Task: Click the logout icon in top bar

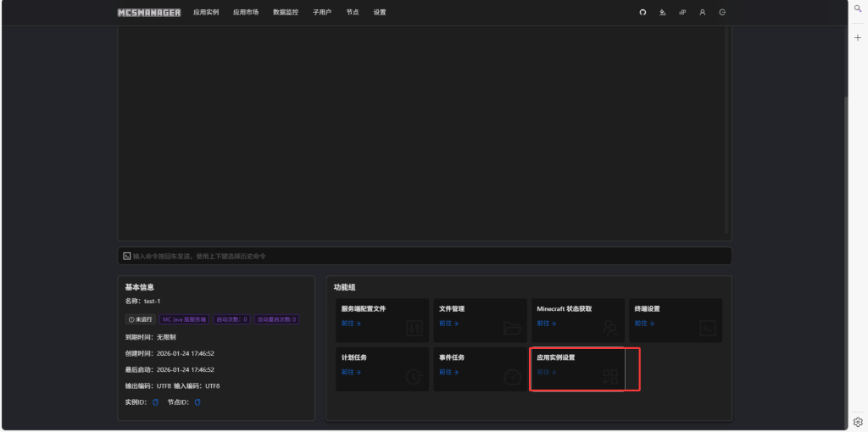Action: (722, 13)
